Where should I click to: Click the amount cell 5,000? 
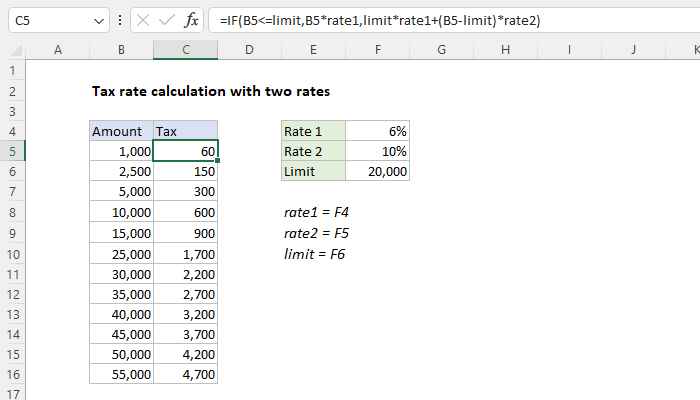coord(121,192)
